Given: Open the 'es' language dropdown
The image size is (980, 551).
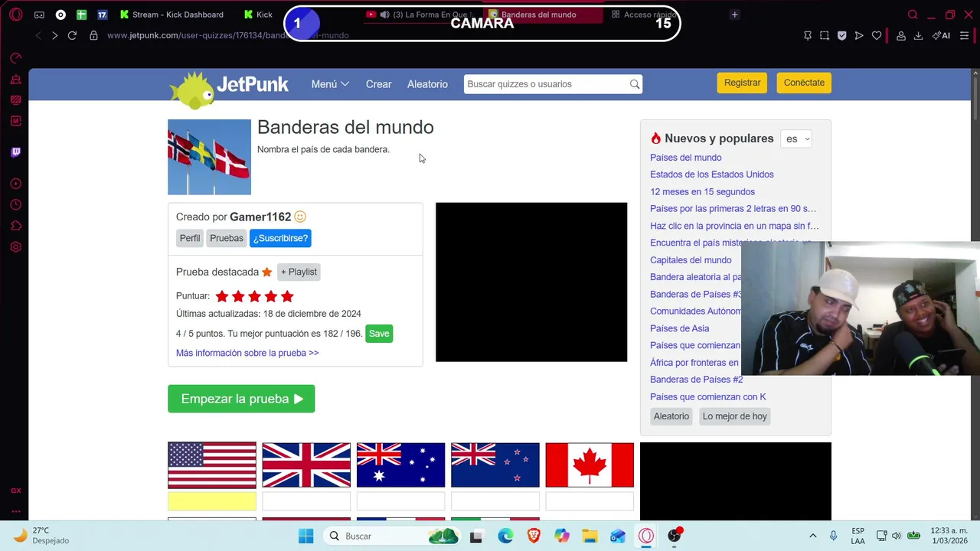Looking at the screenshot, I should pyautogui.click(x=796, y=139).
